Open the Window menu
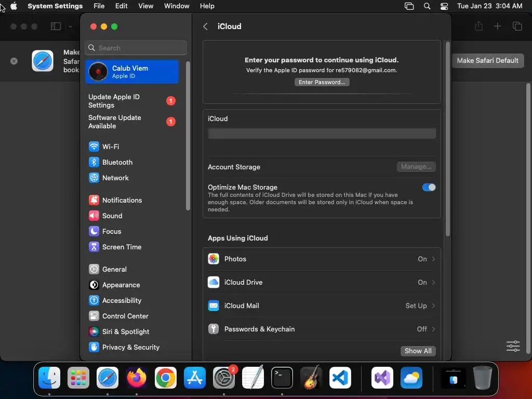This screenshot has width=532, height=399. click(x=177, y=6)
